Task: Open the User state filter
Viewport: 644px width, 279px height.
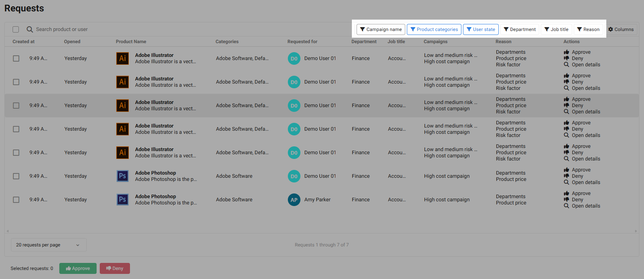Action: click(x=481, y=29)
